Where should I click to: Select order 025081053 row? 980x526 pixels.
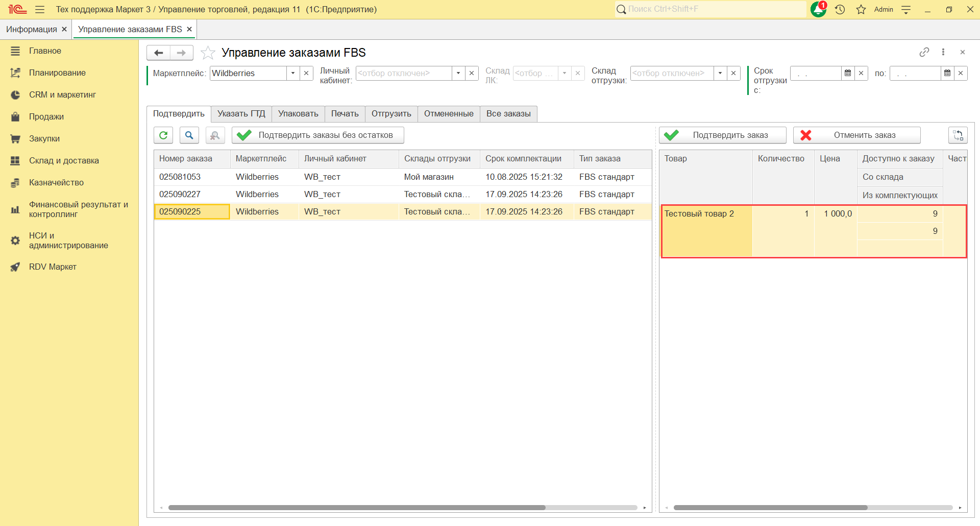180,177
